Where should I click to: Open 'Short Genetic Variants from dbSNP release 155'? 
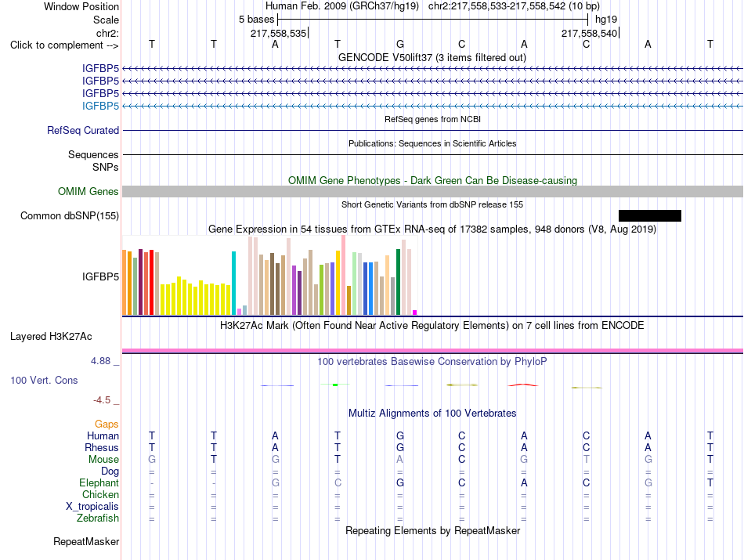point(432,204)
